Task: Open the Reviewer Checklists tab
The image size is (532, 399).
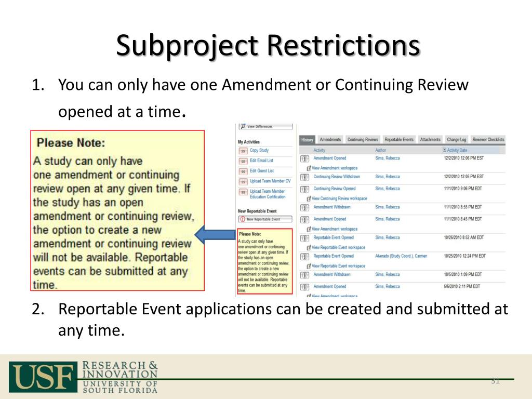Action: click(488, 140)
